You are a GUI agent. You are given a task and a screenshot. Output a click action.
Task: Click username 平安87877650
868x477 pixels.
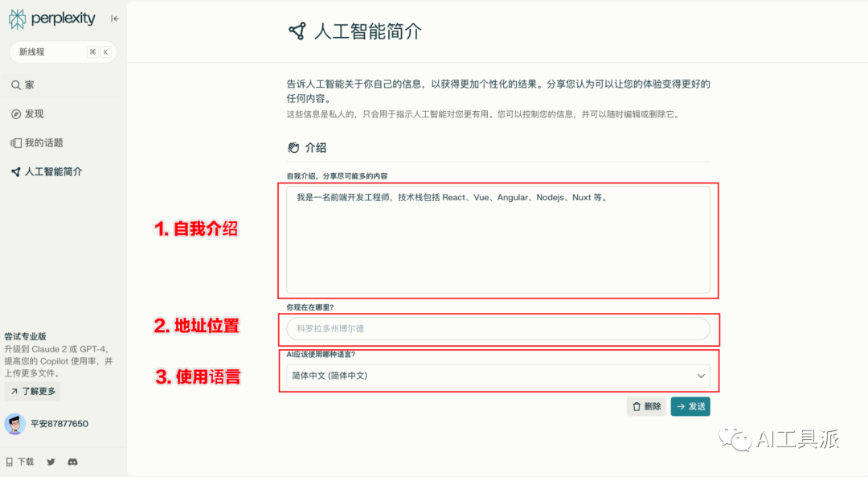point(59,424)
